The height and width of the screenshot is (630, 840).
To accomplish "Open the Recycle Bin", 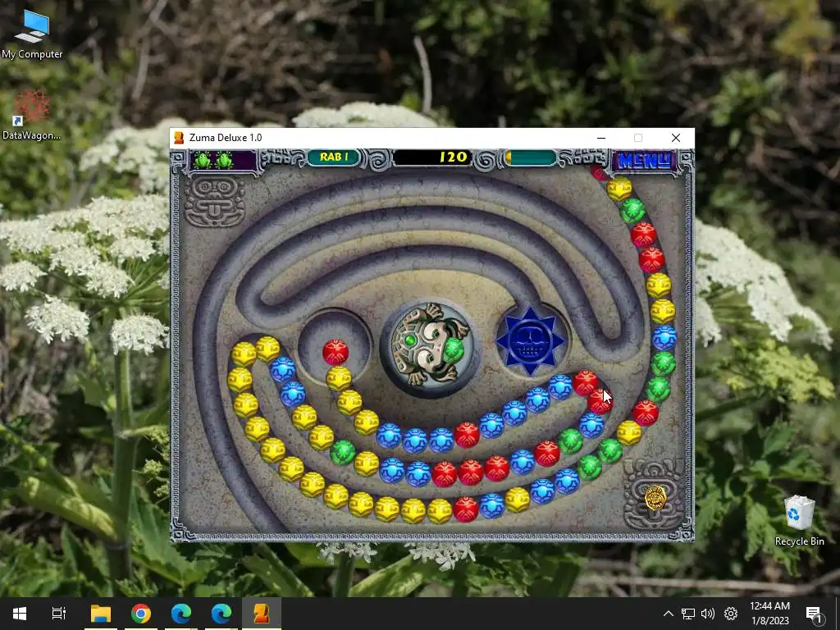I will [799, 520].
